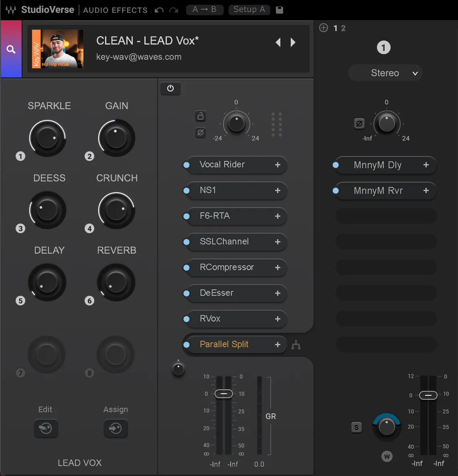Screen dimensions: 458x476
Task: Click the A to B copy button
Action: tap(205, 10)
